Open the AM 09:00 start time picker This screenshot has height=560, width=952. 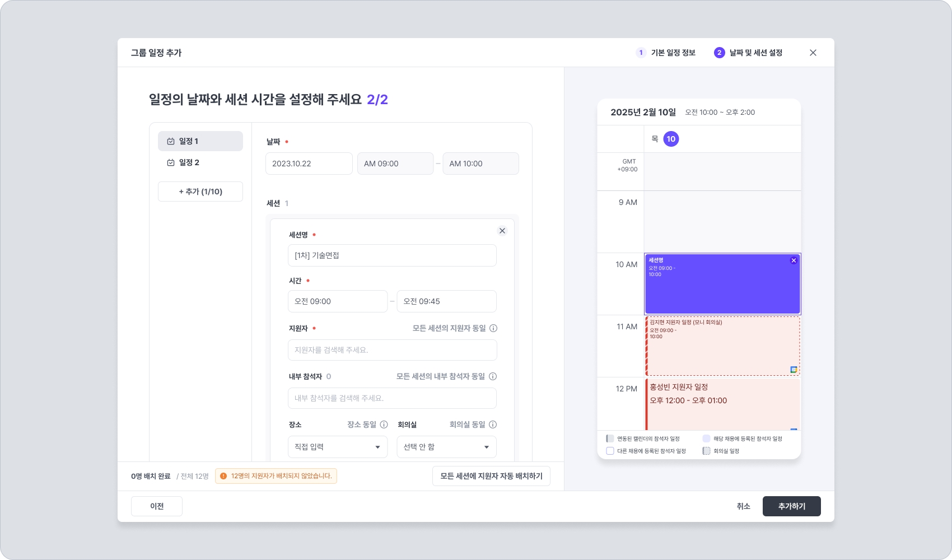[395, 164]
